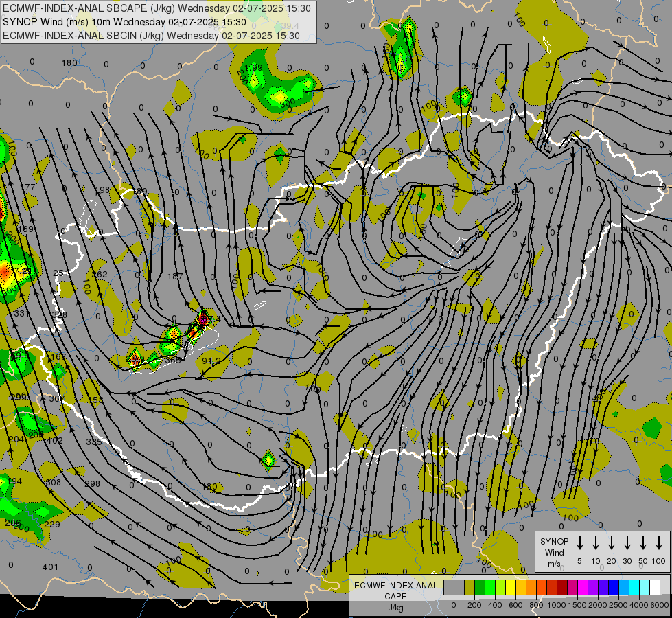
Task: Click the 100 m/s wind arrow in legend
Action: [x=659, y=543]
